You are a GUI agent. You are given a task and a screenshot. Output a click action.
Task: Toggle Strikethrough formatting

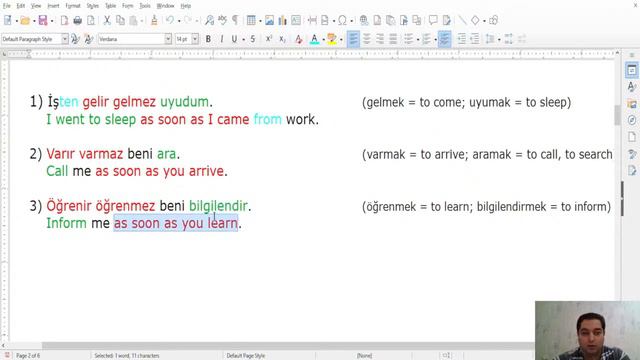(x=253, y=39)
